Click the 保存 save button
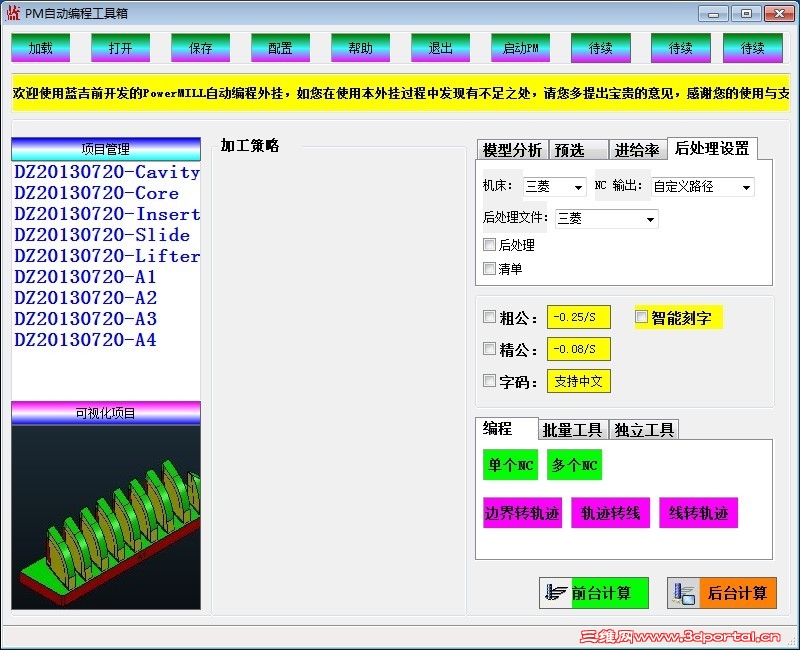800x650 pixels. 201,48
